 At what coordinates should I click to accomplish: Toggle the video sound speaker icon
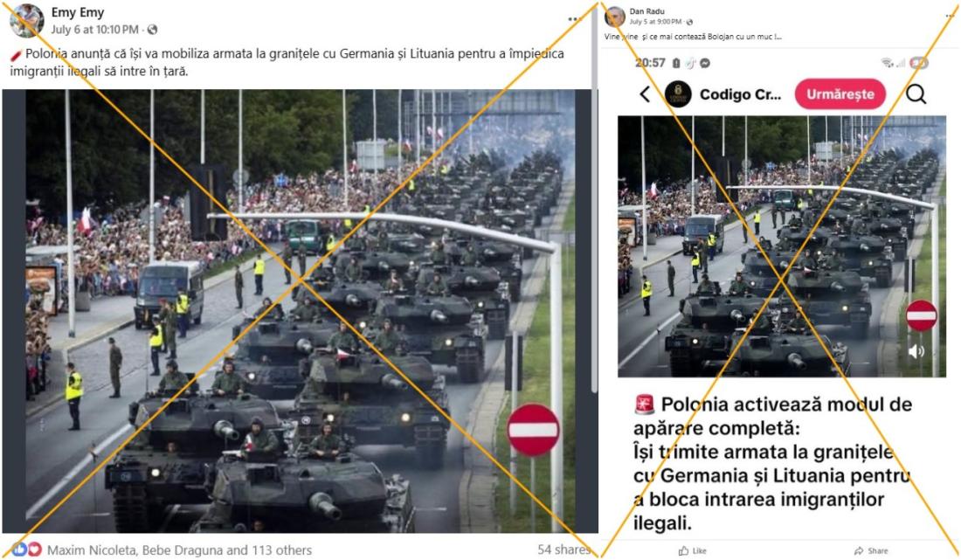916,351
